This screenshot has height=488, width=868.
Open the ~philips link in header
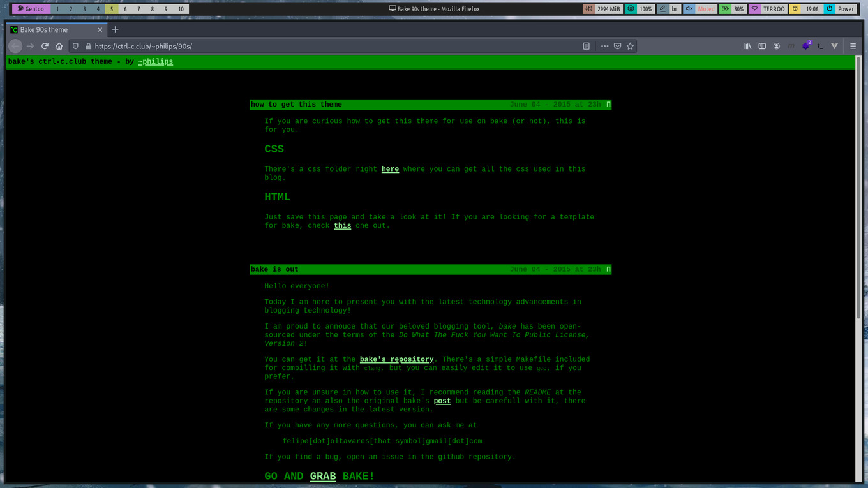(x=155, y=62)
